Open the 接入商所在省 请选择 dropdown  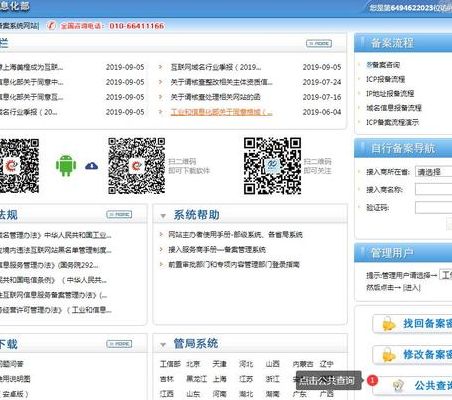[x=433, y=172]
